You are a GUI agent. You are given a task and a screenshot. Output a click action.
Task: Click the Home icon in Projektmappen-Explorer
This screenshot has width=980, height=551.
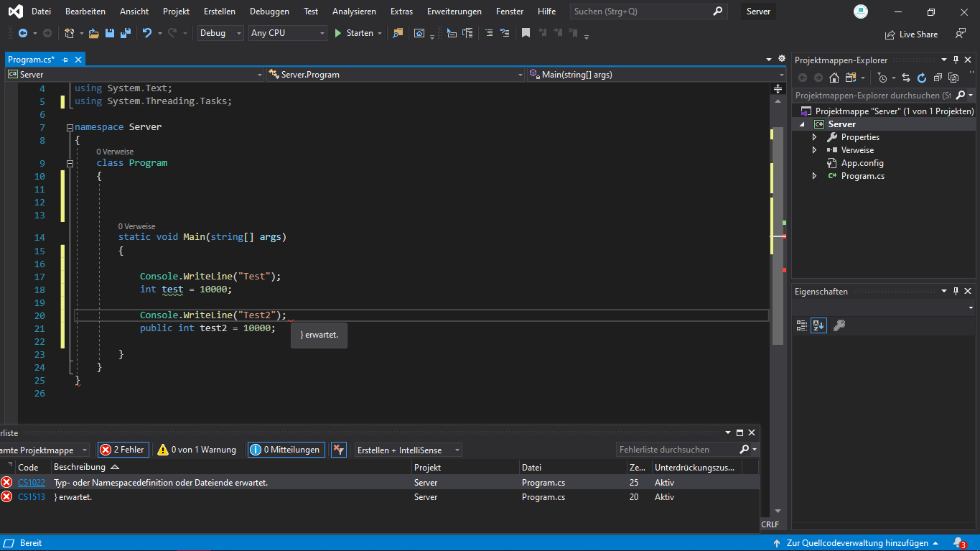pos(834,78)
